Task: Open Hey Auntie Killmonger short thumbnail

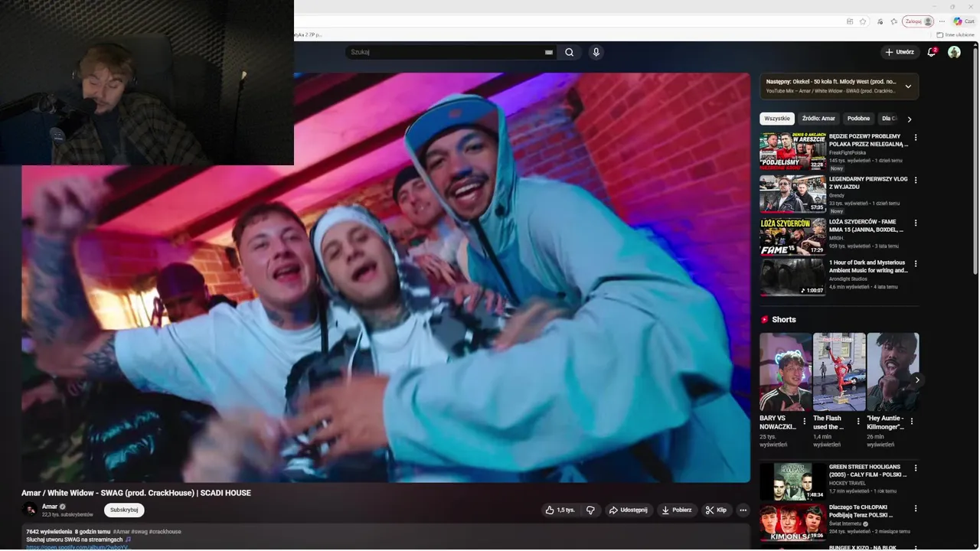Action: (x=893, y=372)
